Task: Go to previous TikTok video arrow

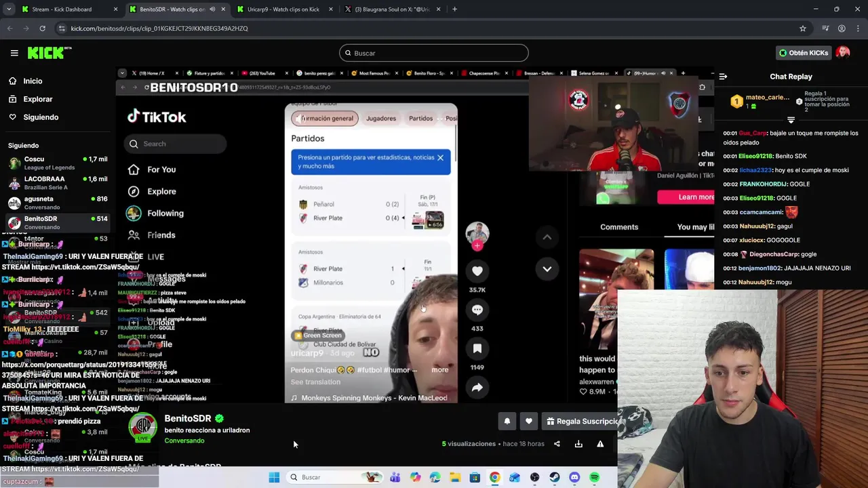Action: [547, 237]
